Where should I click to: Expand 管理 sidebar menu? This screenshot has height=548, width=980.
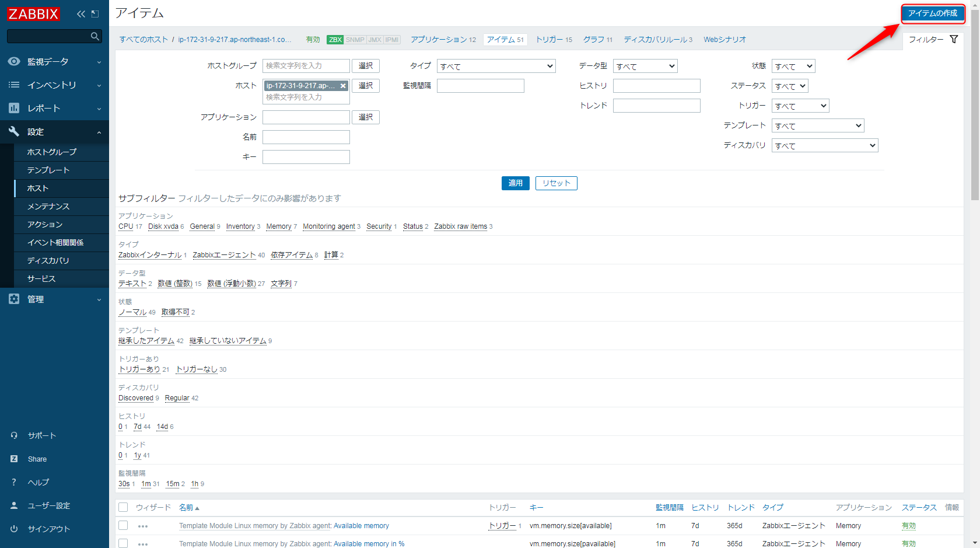54,299
